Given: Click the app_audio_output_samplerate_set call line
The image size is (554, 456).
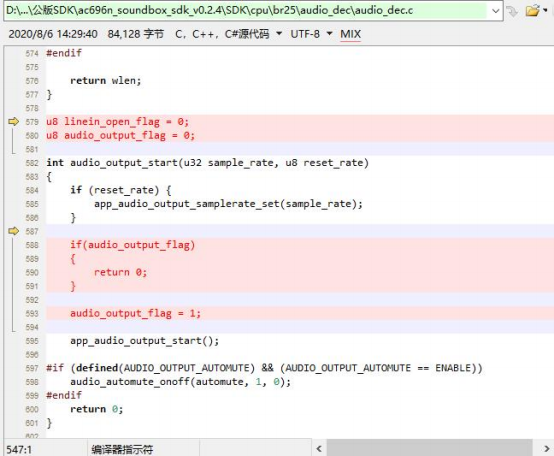Looking at the screenshot, I should coord(228,204).
